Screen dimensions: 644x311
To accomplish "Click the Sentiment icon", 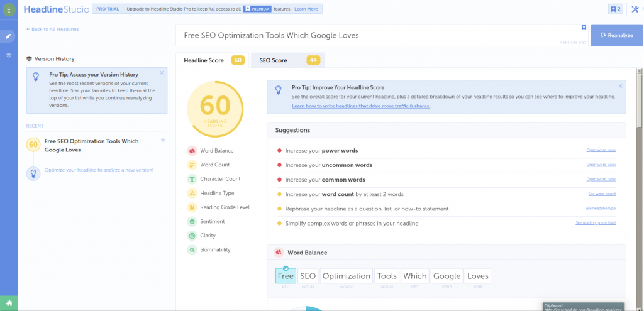I will pos(192,222).
